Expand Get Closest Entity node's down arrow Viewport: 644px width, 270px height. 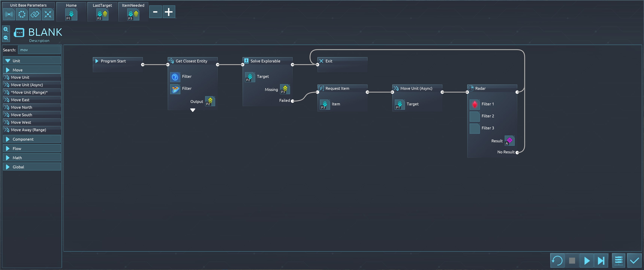tap(192, 110)
